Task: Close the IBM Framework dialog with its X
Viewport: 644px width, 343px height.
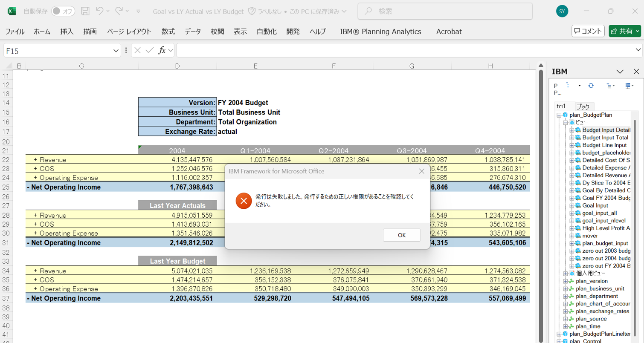Action: pos(421,171)
